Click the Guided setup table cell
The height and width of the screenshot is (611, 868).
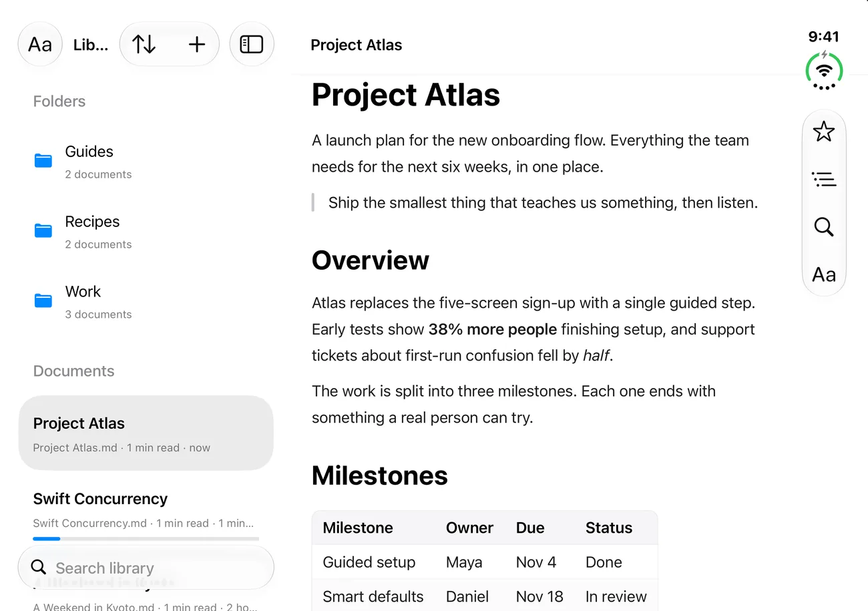[369, 562]
